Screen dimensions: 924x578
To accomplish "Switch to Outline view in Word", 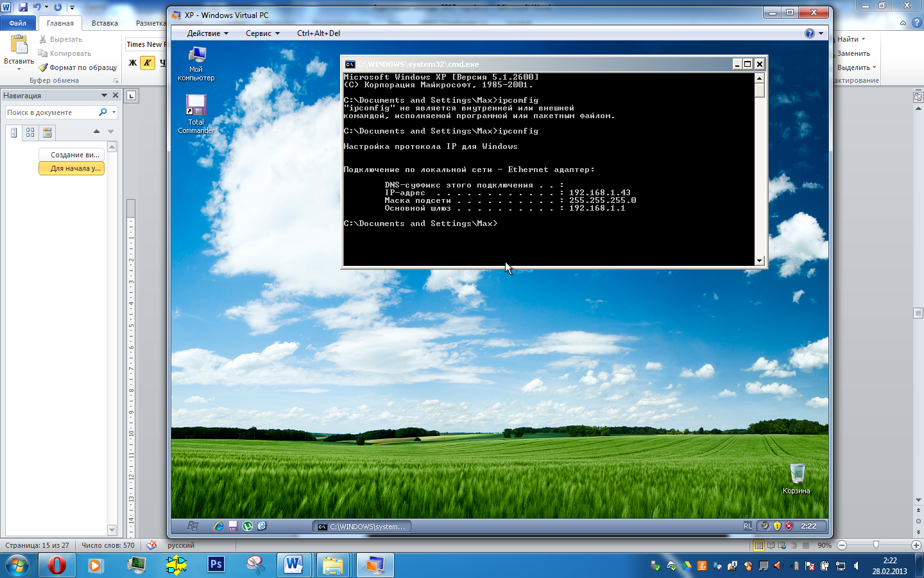I will [794, 545].
